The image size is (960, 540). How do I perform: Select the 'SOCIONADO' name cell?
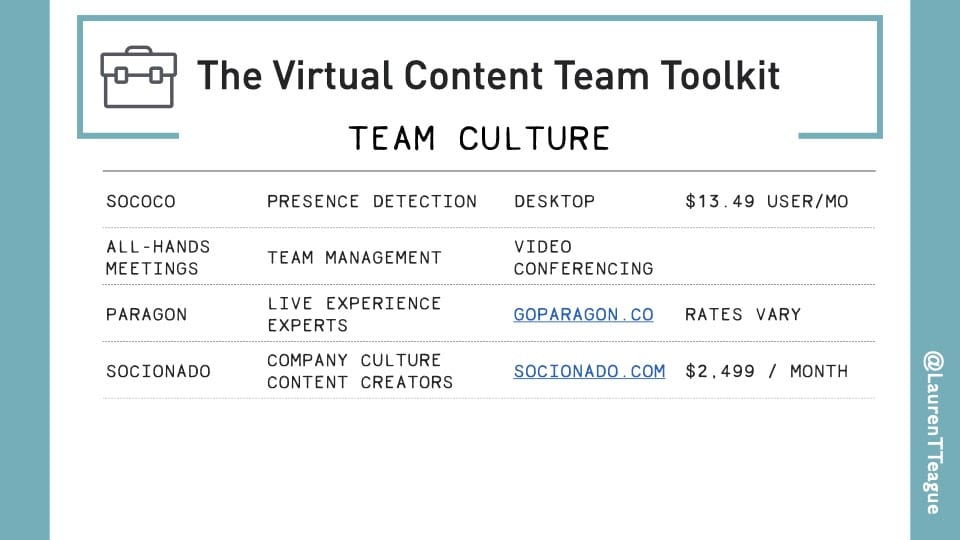click(158, 371)
